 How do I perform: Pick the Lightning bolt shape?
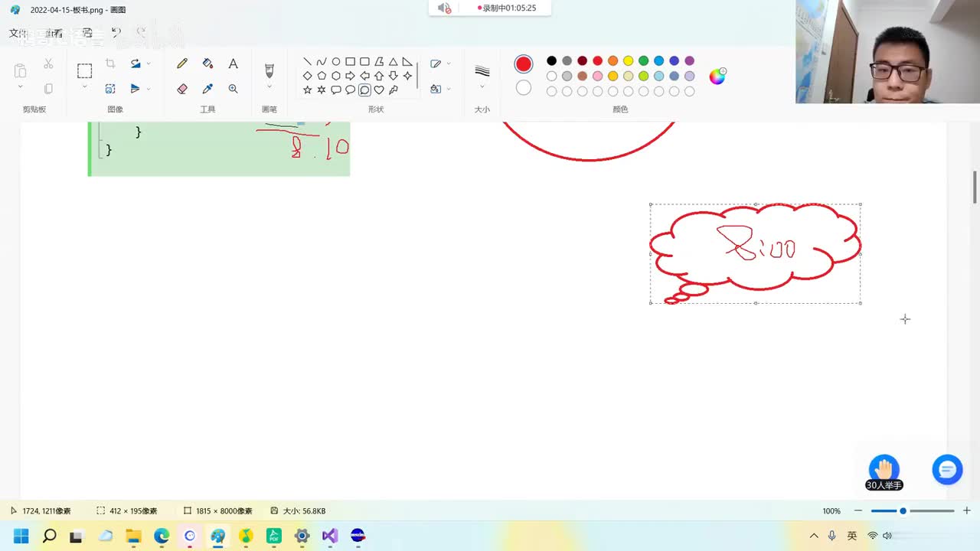(393, 90)
